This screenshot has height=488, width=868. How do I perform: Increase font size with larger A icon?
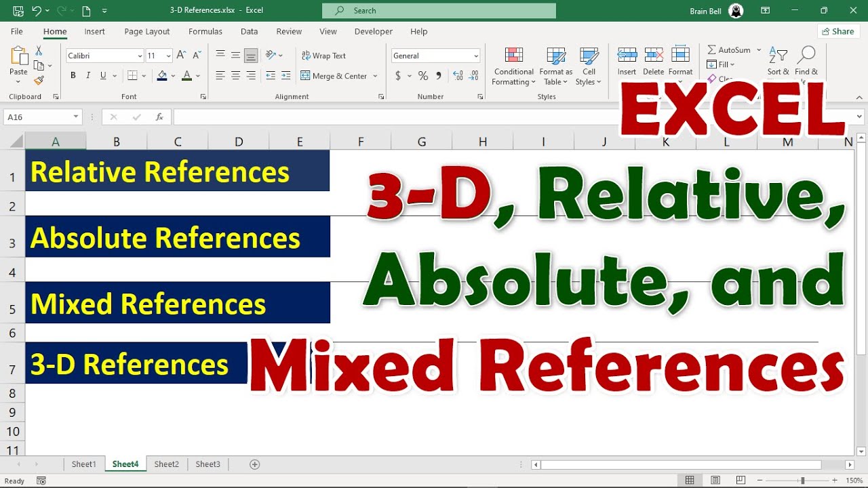(x=181, y=56)
